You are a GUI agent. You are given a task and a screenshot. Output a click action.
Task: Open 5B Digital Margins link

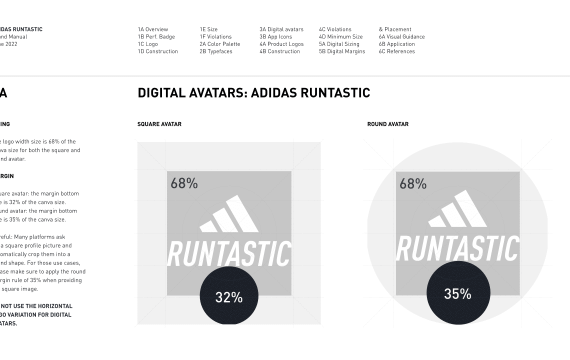(342, 51)
